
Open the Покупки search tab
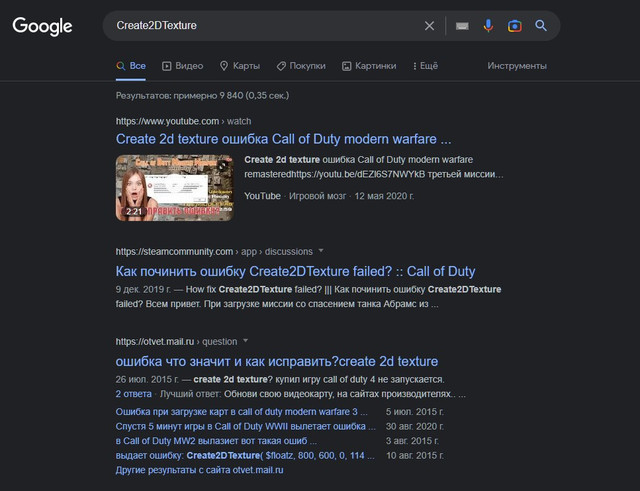point(300,66)
